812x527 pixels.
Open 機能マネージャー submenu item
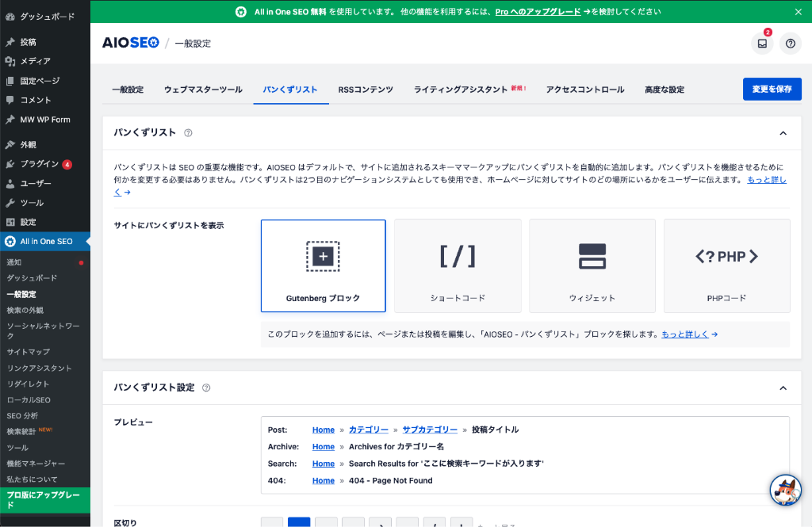[x=45, y=464]
